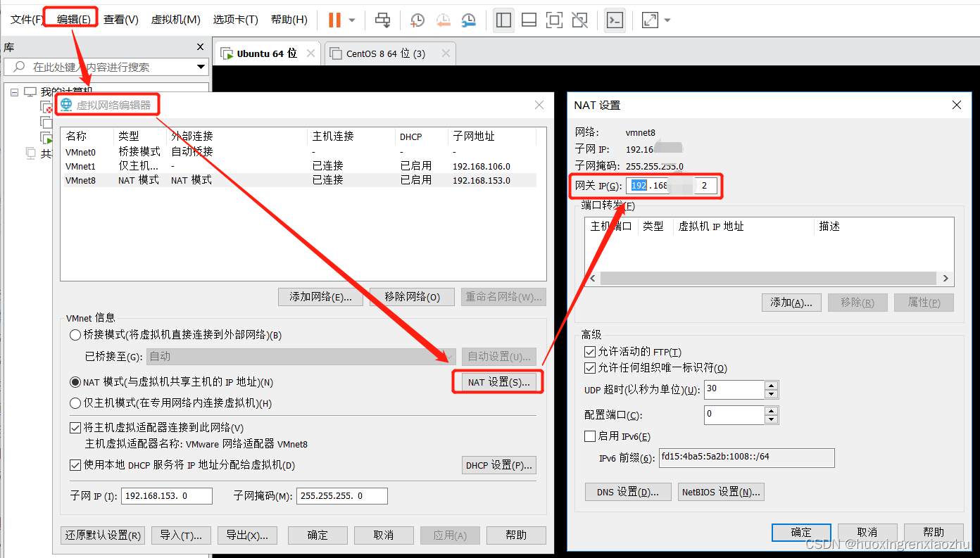This screenshot has width=980, height=558.
Task: Click 帮助 in Virtual Network Editor
Action: tap(516, 535)
